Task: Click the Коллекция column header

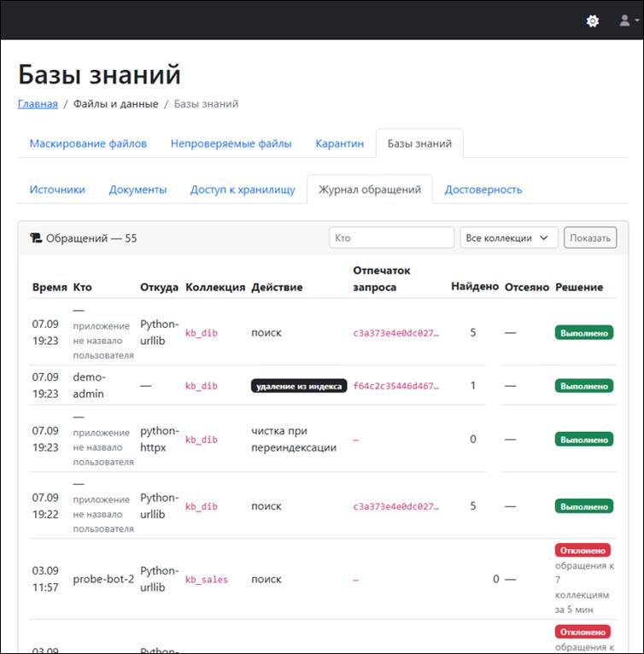Action: [215, 287]
